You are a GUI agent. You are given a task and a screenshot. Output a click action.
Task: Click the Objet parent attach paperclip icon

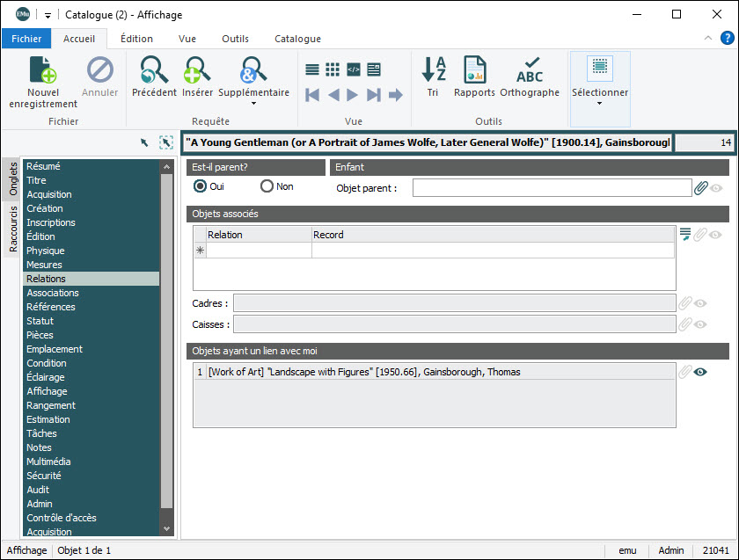tap(701, 187)
